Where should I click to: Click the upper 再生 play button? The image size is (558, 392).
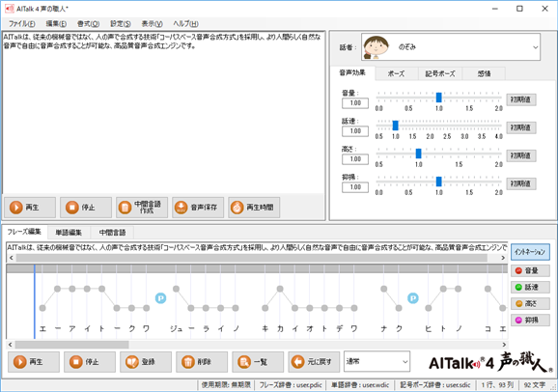[x=30, y=208]
